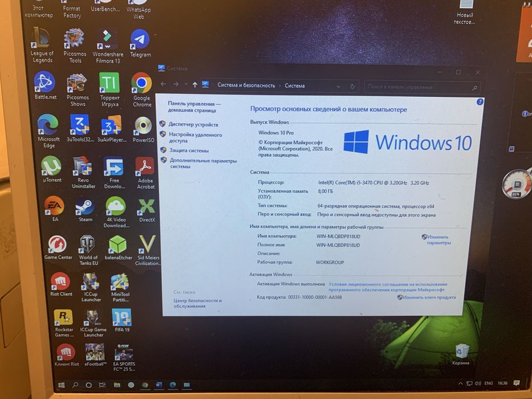Click the volume icon in system tray
This screenshot has height=399, width=532.
478,384
